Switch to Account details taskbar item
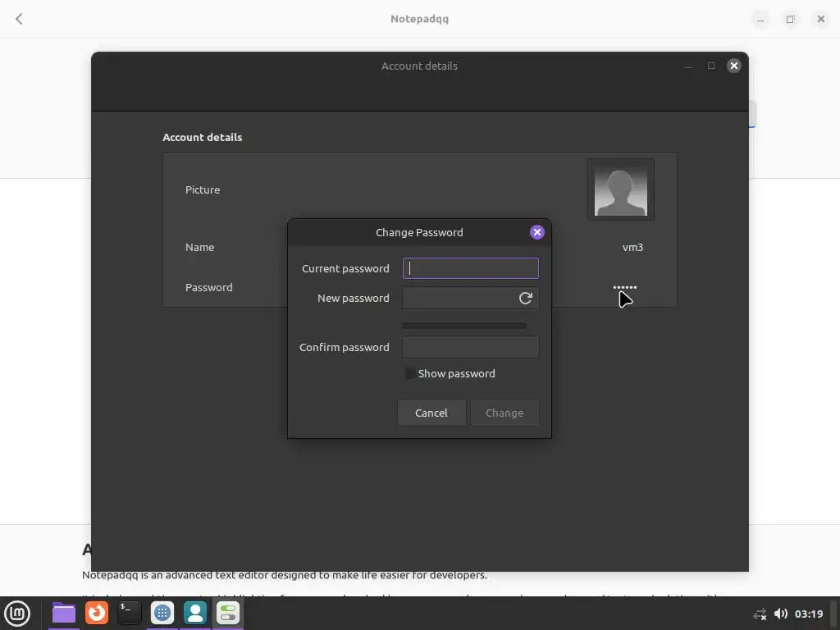The width and height of the screenshot is (840, 630). click(x=195, y=613)
